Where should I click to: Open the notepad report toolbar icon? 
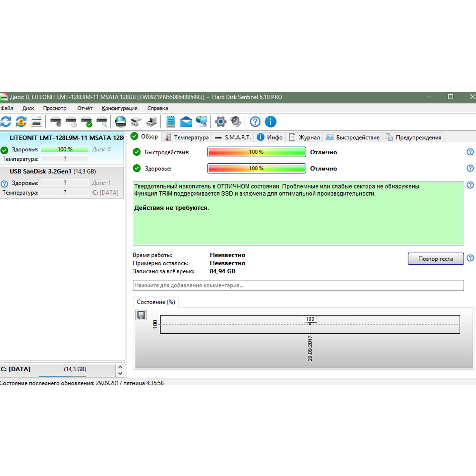click(170, 121)
